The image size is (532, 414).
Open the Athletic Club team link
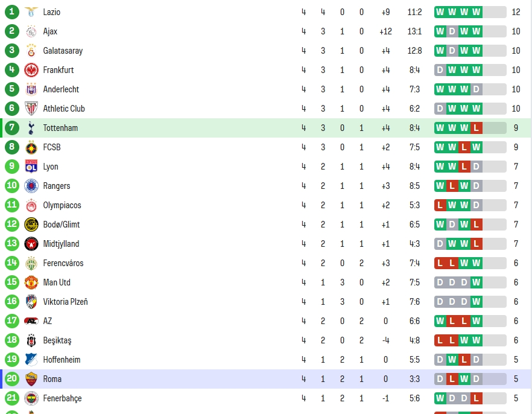coord(64,109)
